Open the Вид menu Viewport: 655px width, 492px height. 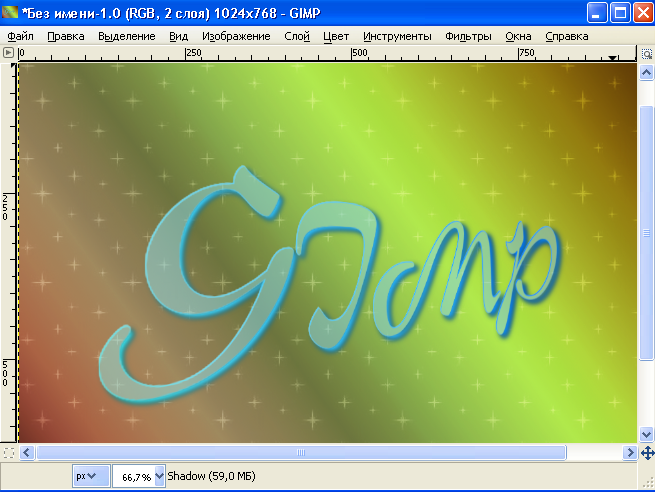point(178,36)
